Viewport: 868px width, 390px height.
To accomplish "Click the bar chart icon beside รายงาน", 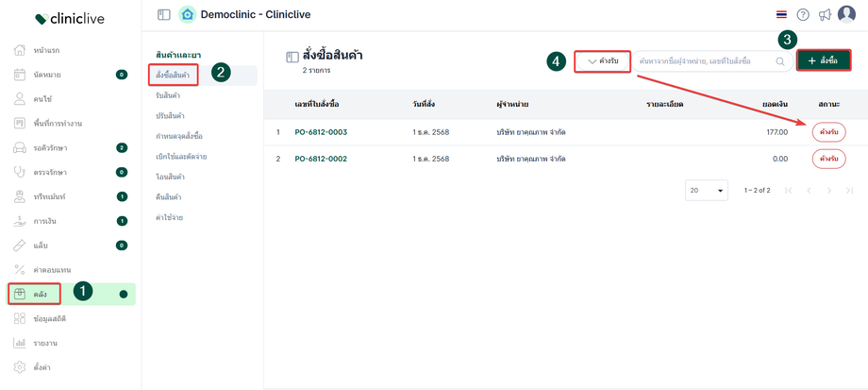I will click(20, 343).
